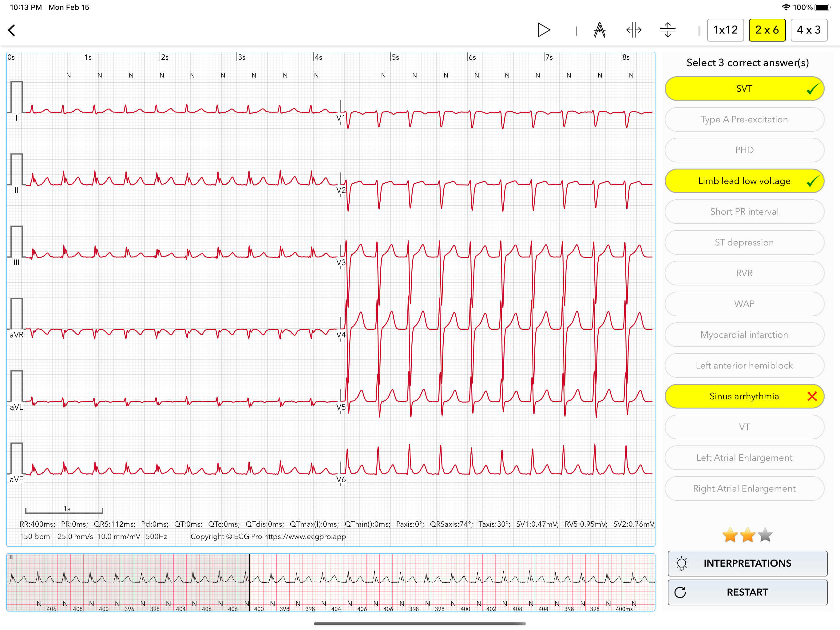The image size is (840, 630).
Task: Open the ecgpro.app website link
Action: pyautogui.click(x=305, y=536)
